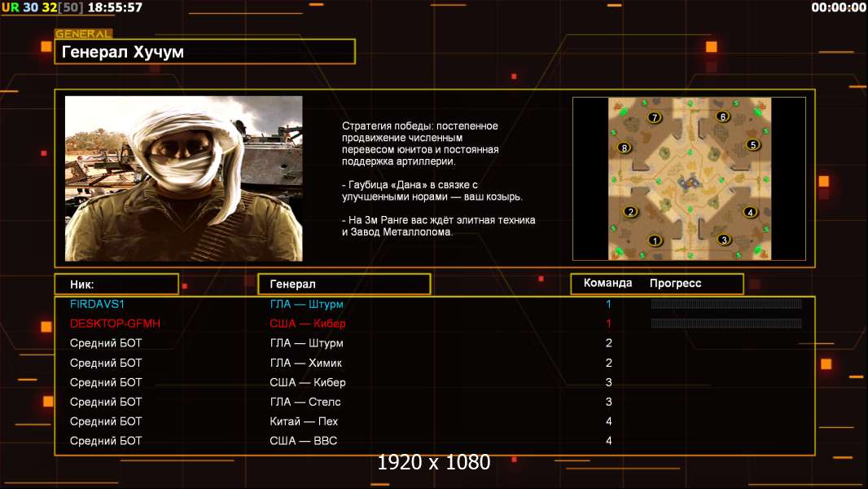
Task: Click red 'США — Кибер' in DESKTOP-GFMH row
Action: point(308,324)
